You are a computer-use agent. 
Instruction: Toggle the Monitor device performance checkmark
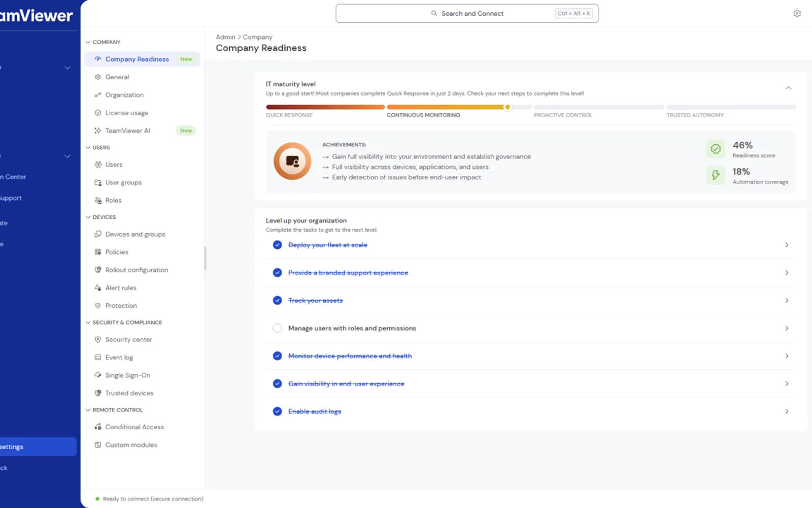point(277,356)
